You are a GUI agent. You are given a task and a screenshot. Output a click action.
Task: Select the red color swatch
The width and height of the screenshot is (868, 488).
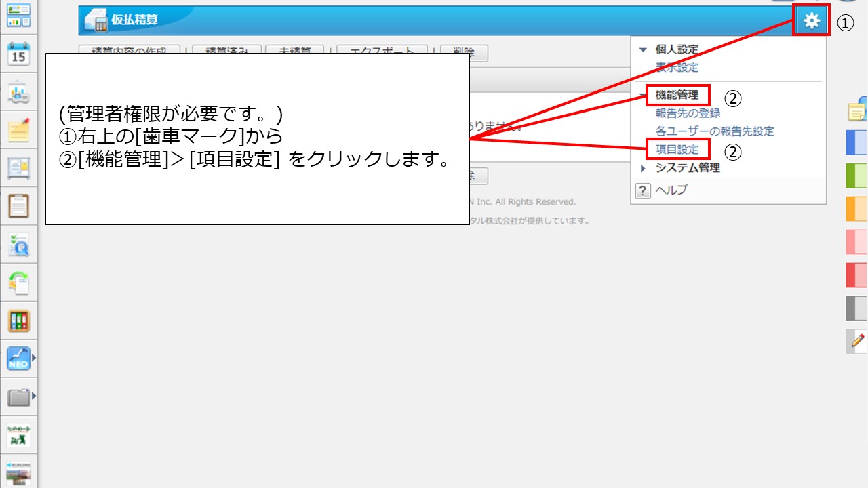click(857, 275)
